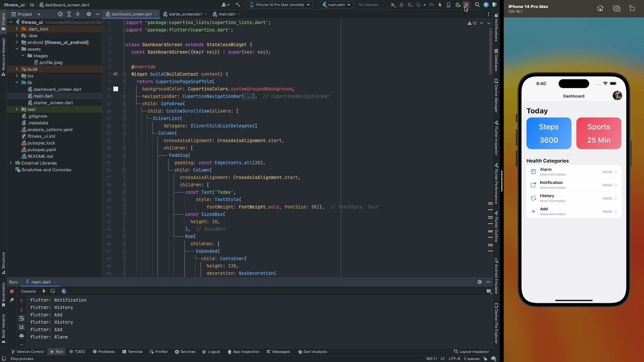Expand the build folder in project tree
This screenshot has width=644, height=362.
[x=17, y=69]
